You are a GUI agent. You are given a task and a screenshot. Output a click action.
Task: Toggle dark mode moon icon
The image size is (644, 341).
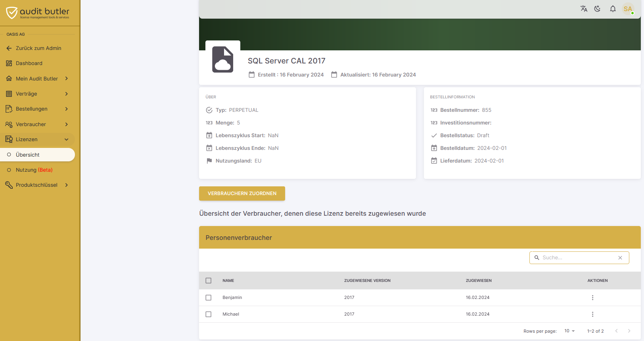[598, 9]
